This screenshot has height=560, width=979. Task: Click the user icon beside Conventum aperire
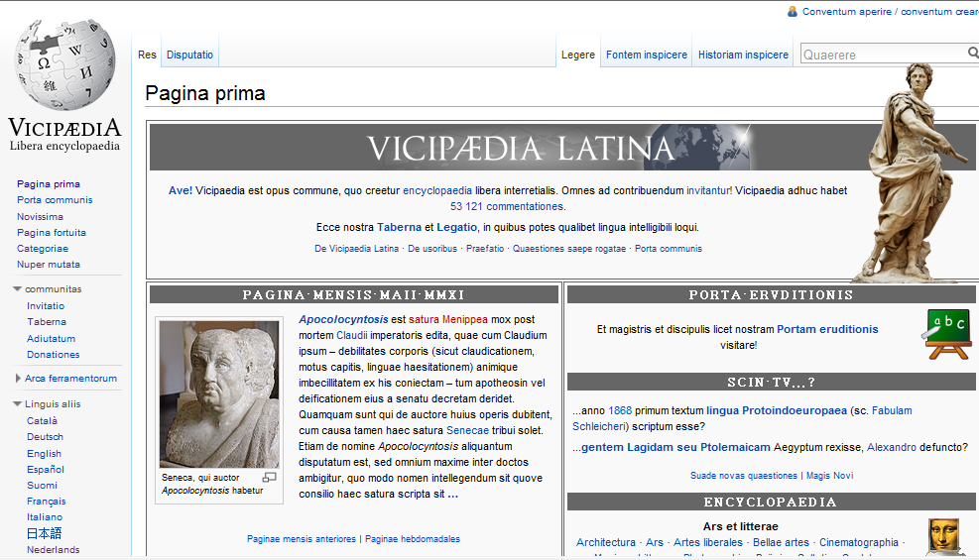pos(793,11)
